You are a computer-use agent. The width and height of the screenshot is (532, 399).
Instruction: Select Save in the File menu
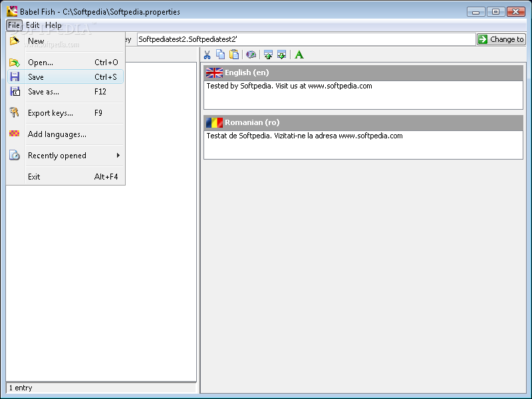pyautogui.click(x=66, y=76)
